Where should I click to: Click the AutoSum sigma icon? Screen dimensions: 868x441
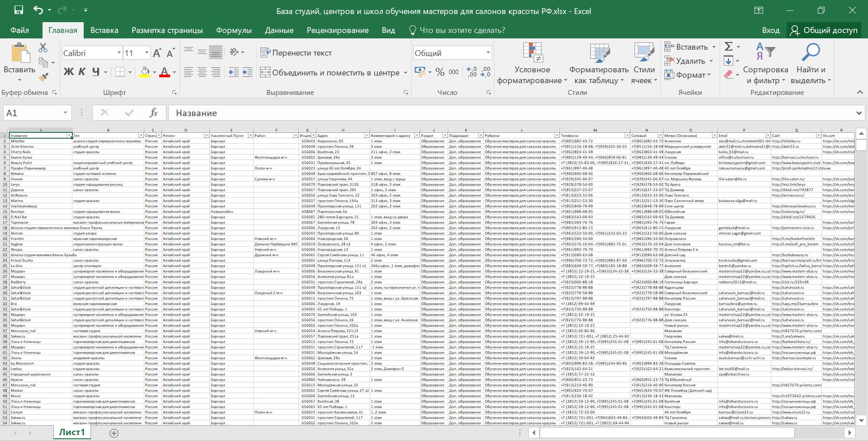(729, 47)
